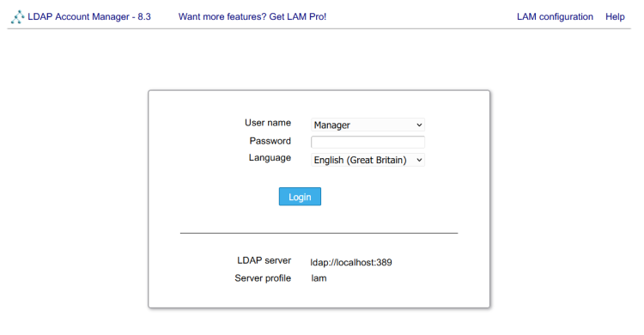Open the Language dropdown
The image size is (644, 335).
coord(368,160)
